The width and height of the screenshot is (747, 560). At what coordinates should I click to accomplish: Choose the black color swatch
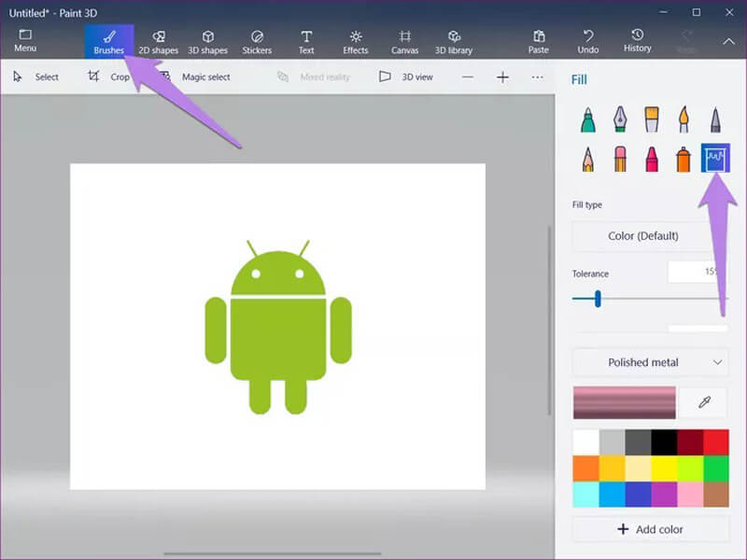664,442
